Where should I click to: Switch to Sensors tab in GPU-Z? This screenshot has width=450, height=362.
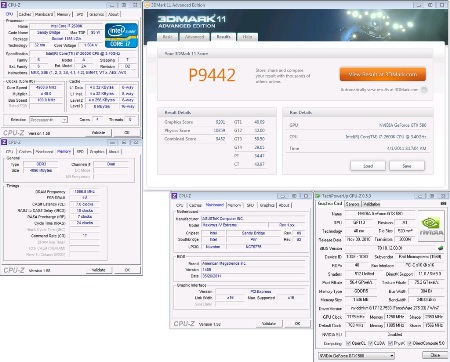click(x=352, y=204)
